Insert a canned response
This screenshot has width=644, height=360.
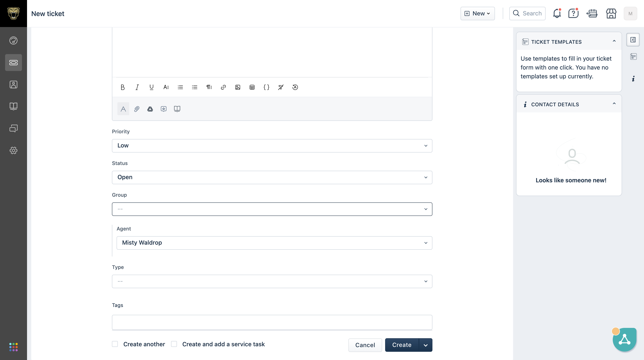(x=163, y=109)
